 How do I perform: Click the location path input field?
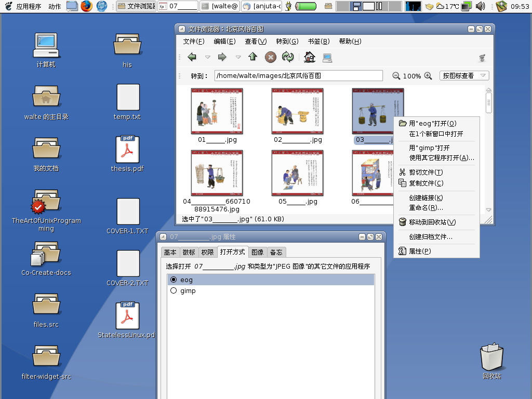pos(298,76)
